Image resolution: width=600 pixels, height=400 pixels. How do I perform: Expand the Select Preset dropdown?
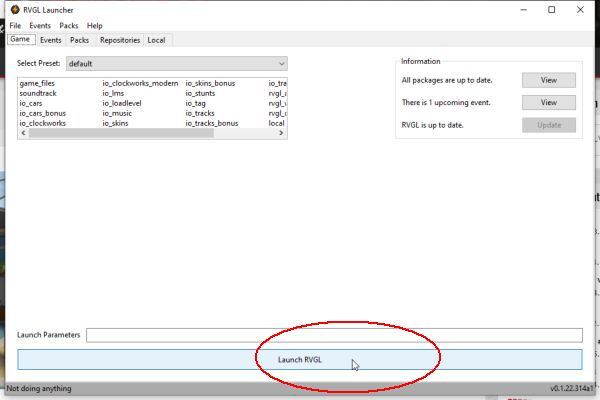point(177,64)
